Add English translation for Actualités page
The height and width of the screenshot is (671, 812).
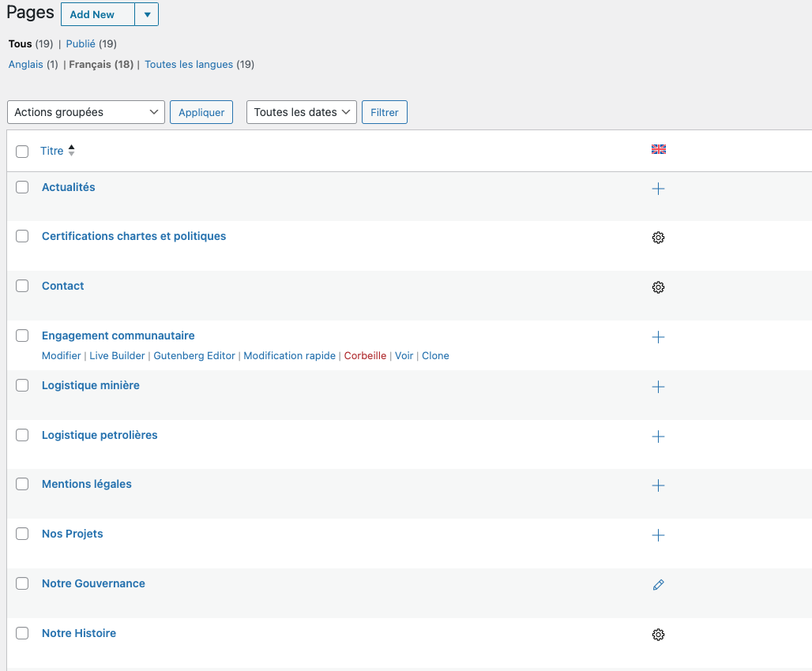(x=658, y=189)
